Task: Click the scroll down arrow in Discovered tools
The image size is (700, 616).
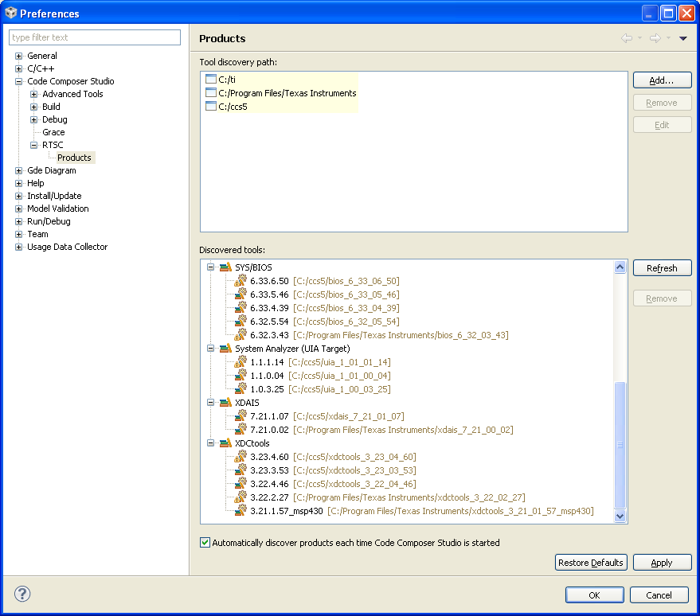Action: 620,516
